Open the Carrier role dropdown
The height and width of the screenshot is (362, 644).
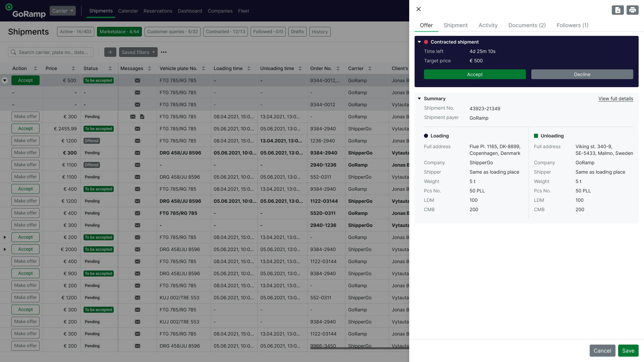tap(63, 11)
